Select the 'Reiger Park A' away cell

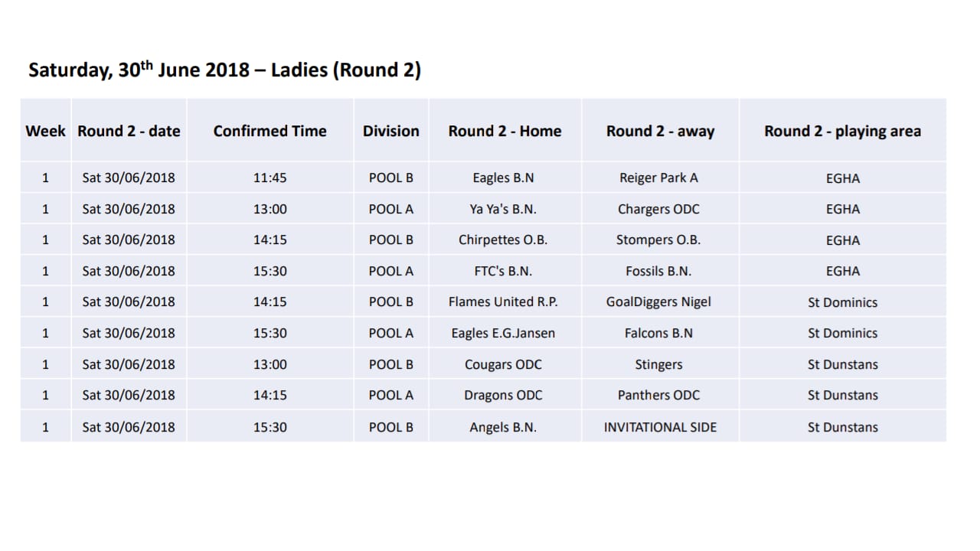coord(658,178)
